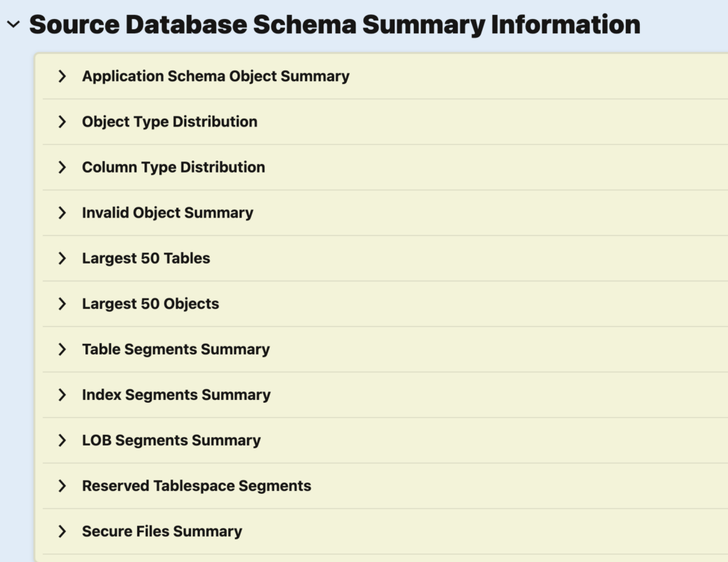Viewport: 728px width, 562px height.
Task: Expand the Object Type Distribution chevron
Action: pyautogui.click(x=63, y=121)
